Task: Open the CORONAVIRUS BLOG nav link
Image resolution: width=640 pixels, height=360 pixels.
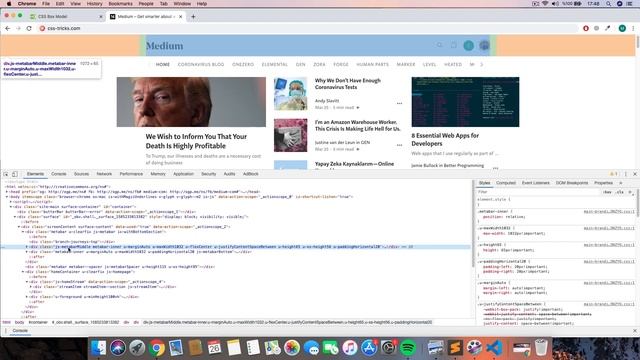Action: point(201,64)
